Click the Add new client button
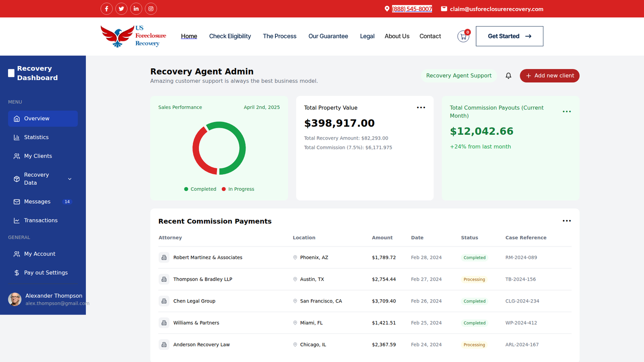 (549, 76)
